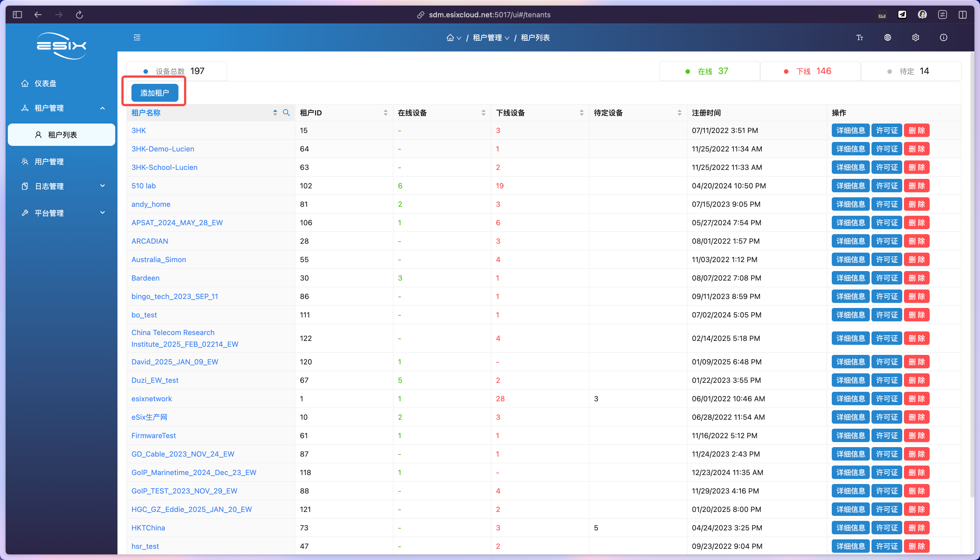The image size is (980, 560).
Task: Sort by the tenant ID column
Action: coord(385,113)
